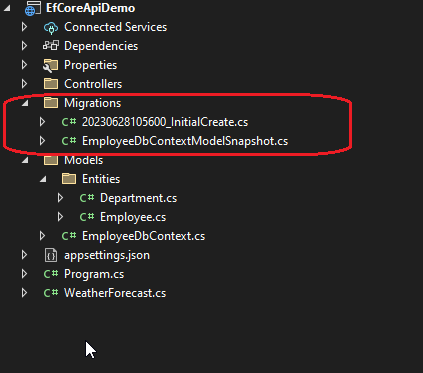Collapse the EfCoreApiDemo project node
423x373 pixels.
[7, 8]
